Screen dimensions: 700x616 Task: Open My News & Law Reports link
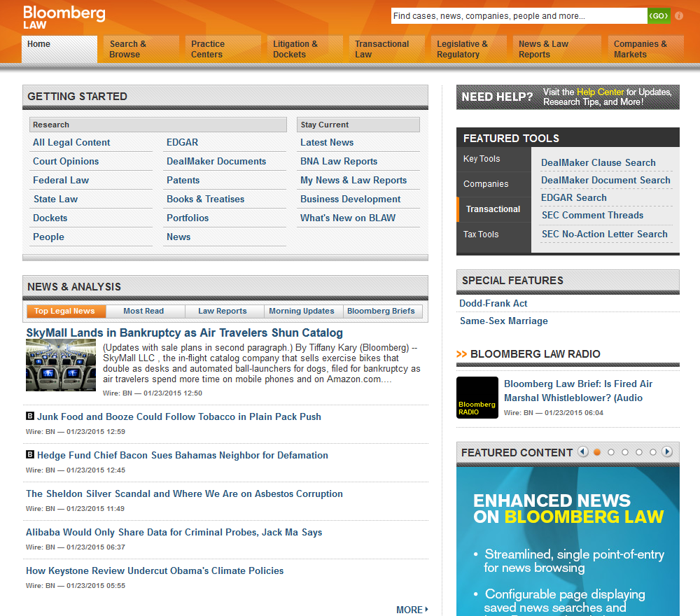tap(353, 180)
